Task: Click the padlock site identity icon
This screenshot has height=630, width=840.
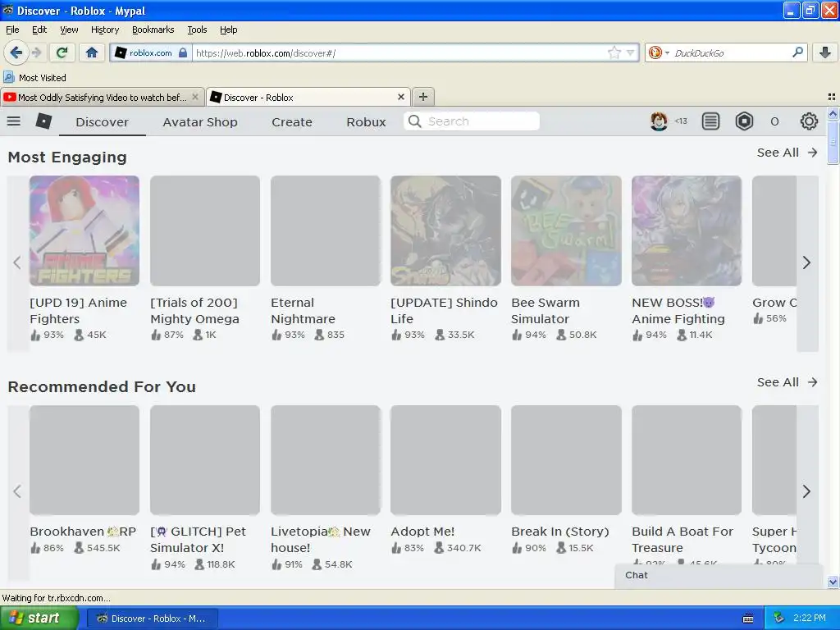Action: 183,52
